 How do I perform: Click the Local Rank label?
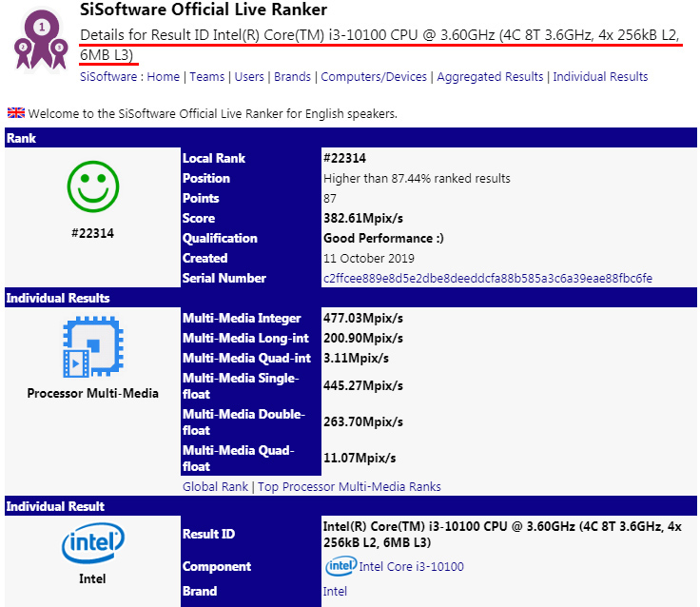pyautogui.click(x=214, y=158)
